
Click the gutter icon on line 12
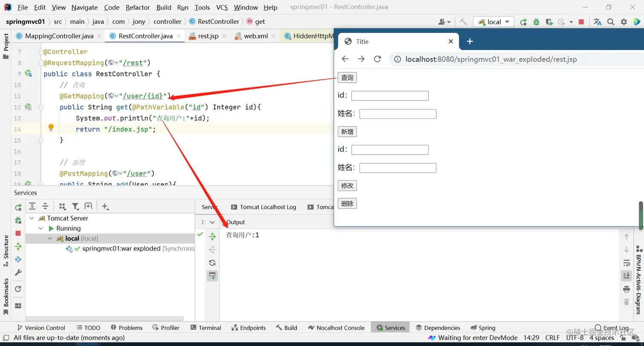[29, 107]
